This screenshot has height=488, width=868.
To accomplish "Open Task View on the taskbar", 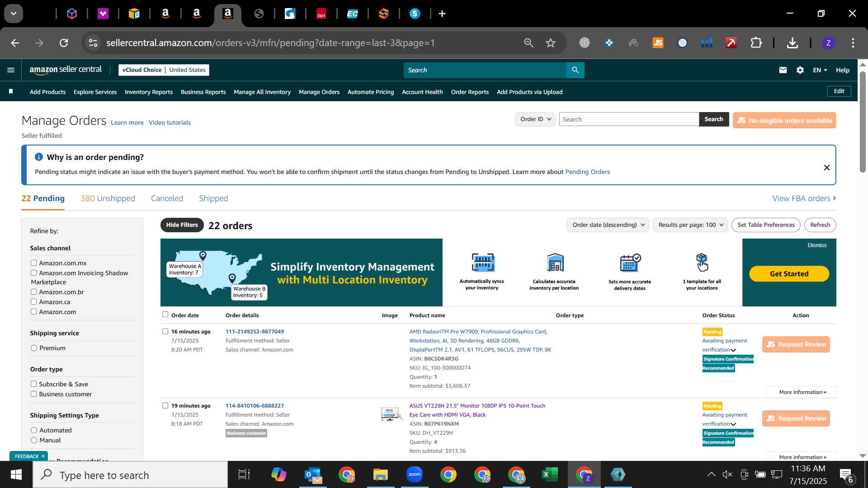I will [x=244, y=474].
